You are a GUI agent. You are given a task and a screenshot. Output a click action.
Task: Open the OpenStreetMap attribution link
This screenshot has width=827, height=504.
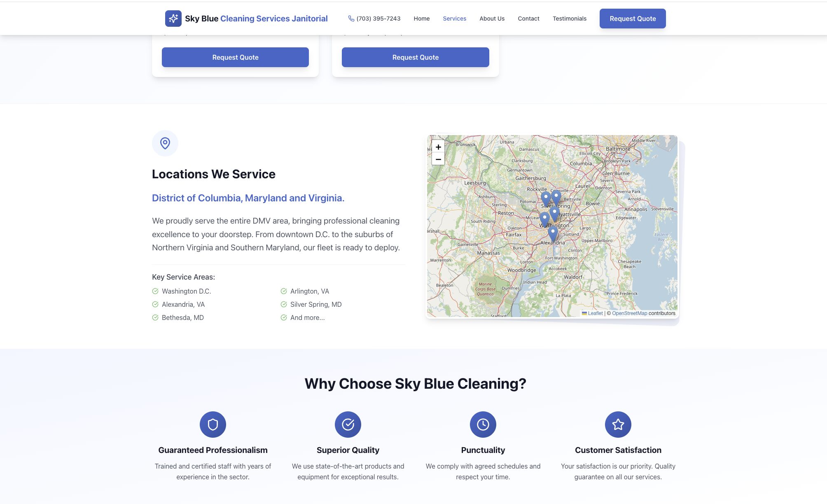629,313
